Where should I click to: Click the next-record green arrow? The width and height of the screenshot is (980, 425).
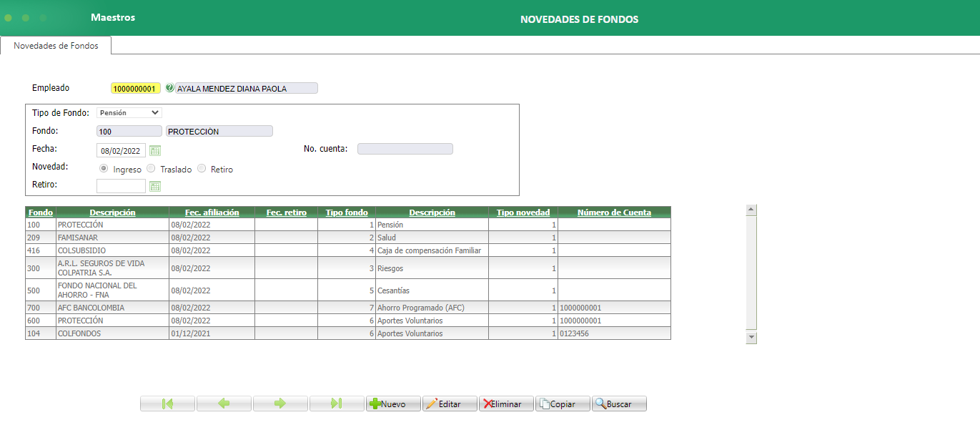point(279,403)
